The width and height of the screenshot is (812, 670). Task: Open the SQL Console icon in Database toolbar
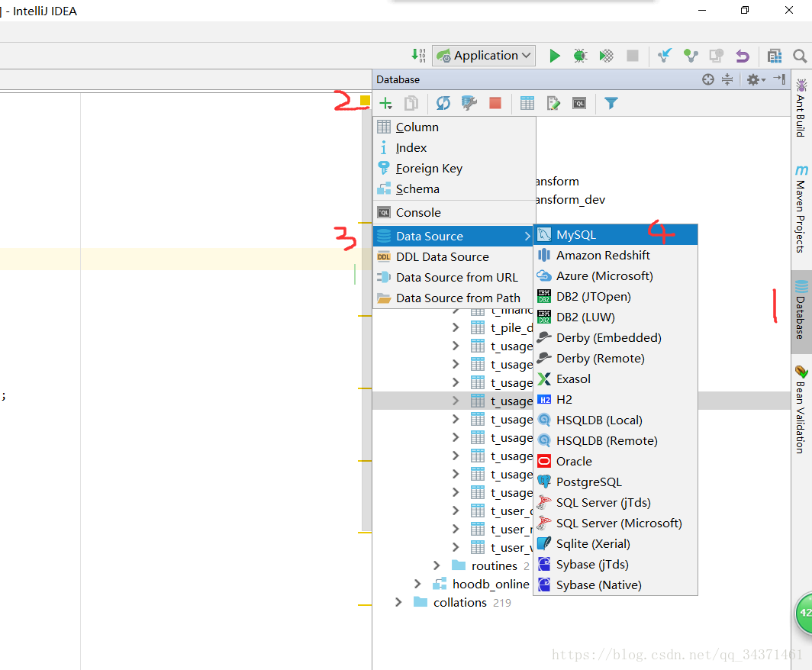point(579,104)
